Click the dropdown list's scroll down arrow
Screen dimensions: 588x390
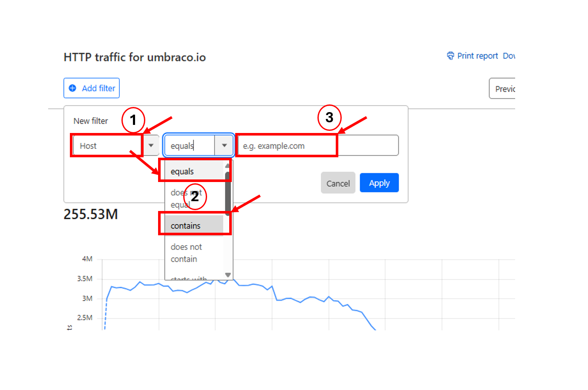[x=228, y=275]
